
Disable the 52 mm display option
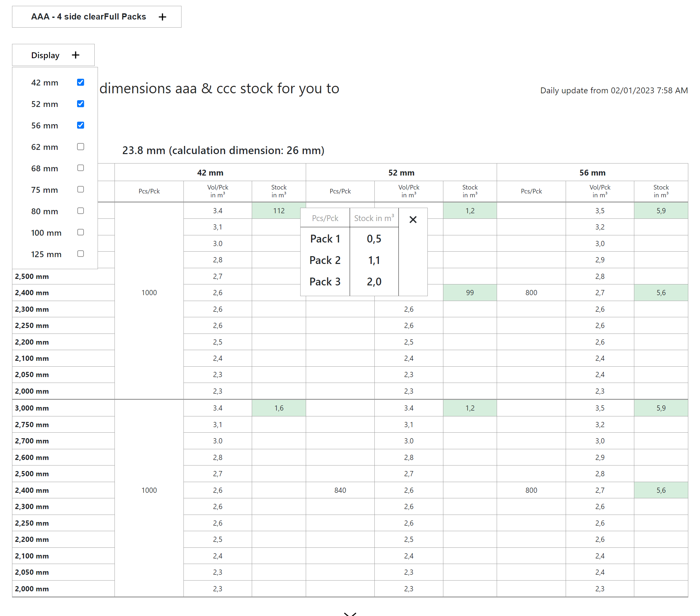pos(80,104)
